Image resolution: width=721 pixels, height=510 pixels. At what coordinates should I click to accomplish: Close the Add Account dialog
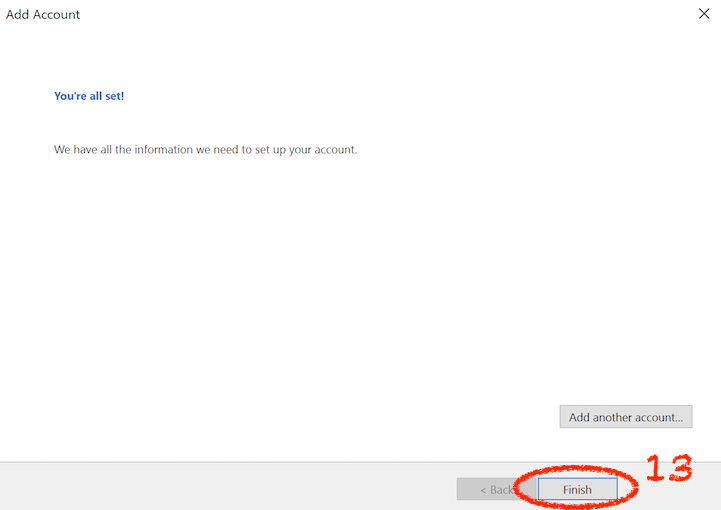[x=703, y=14]
